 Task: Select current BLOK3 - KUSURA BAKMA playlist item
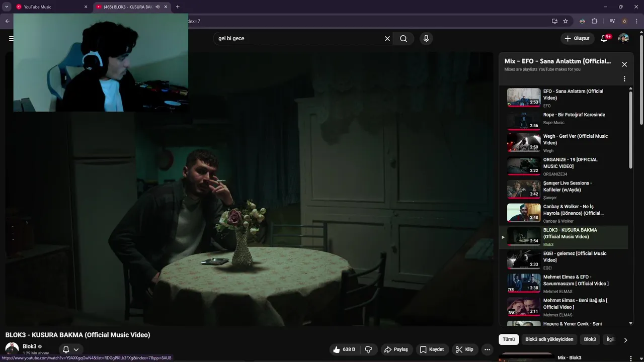564,237
